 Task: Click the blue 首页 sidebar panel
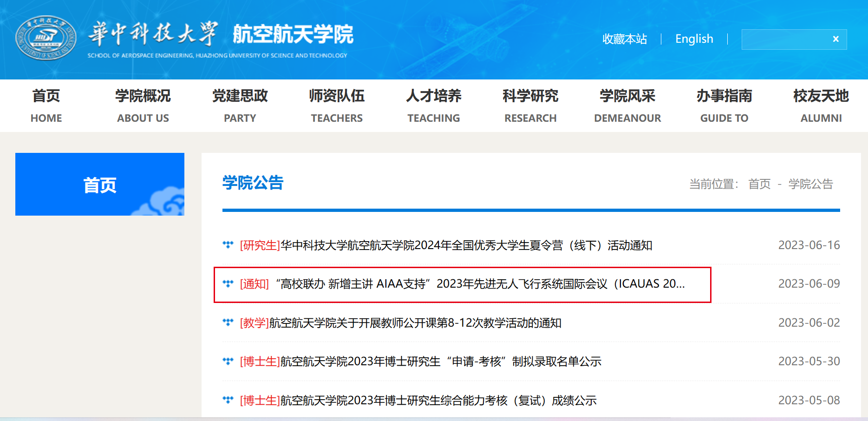(x=100, y=184)
